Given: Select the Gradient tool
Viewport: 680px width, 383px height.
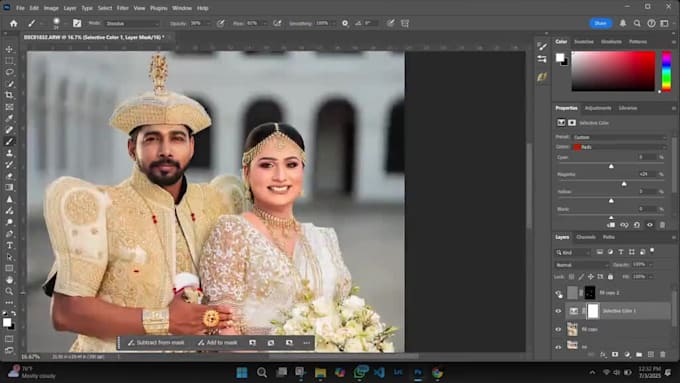Looking at the screenshot, I should [9, 187].
